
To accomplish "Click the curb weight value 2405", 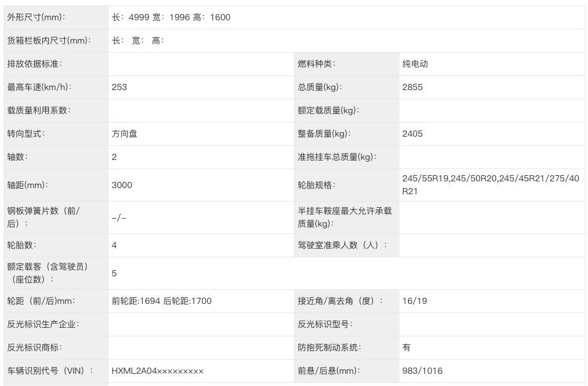I will pyautogui.click(x=412, y=134).
